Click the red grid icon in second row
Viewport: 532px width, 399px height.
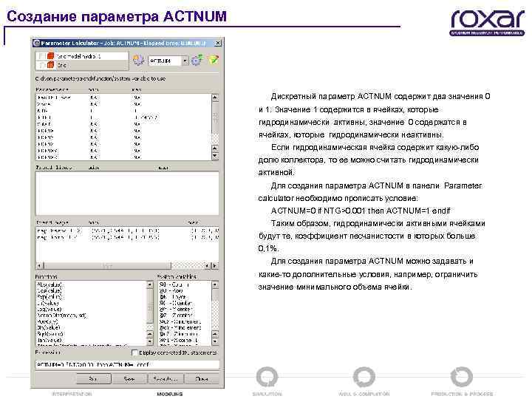coord(50,64)
